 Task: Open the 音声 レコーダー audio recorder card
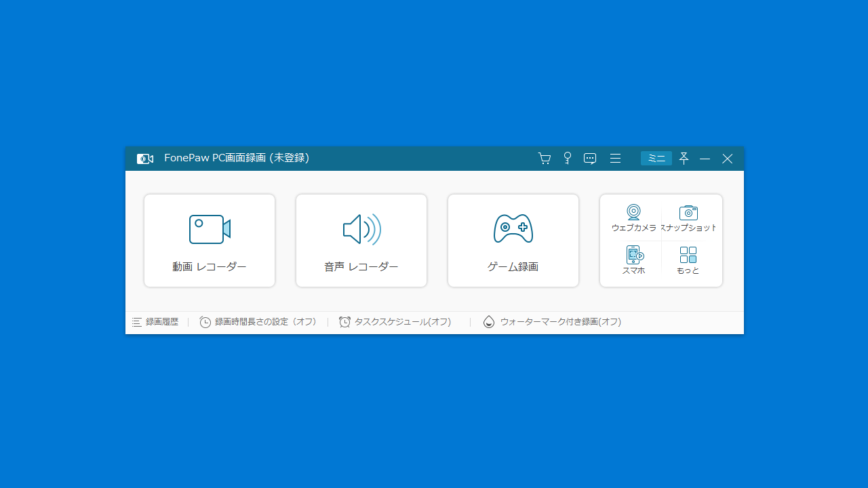(x=361, y=241)
